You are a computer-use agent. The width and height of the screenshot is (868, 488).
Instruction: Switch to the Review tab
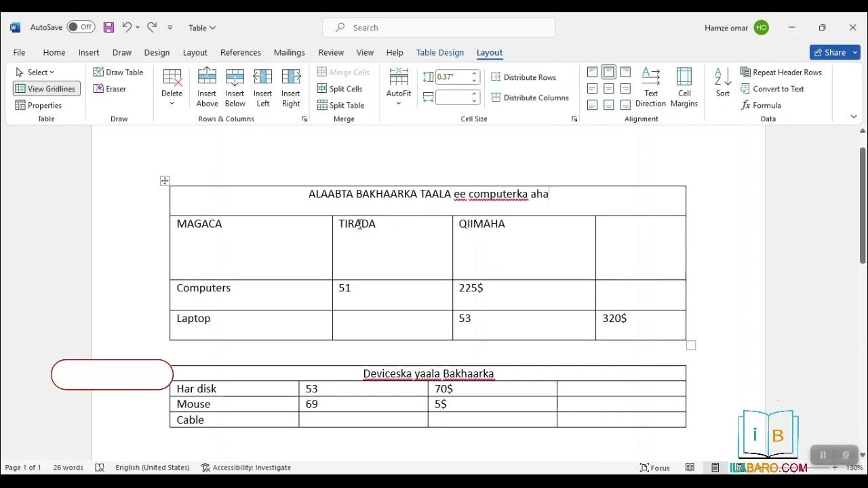(331, 52)
